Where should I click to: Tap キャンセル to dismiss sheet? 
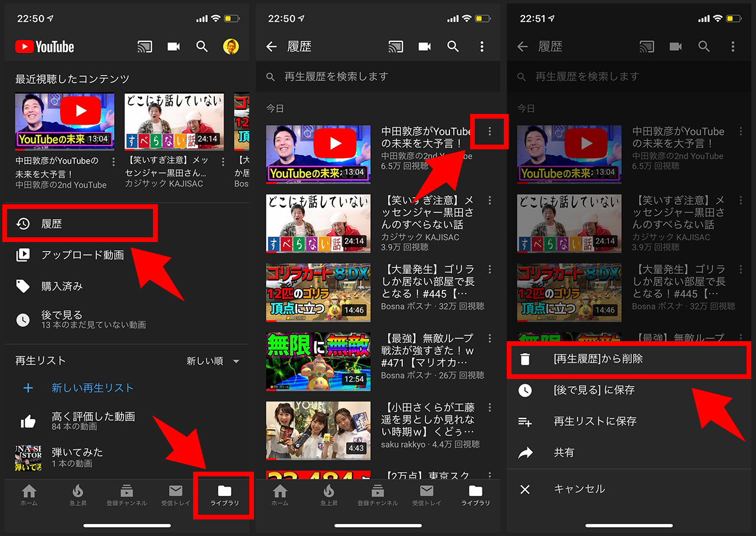coord(629,489)
